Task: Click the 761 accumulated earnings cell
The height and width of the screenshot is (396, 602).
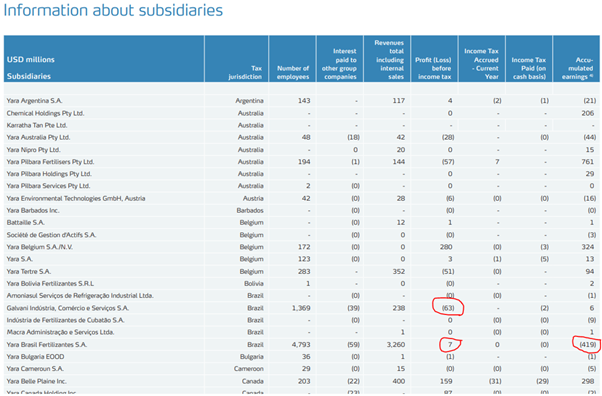Action: click(x=587, y=162)
